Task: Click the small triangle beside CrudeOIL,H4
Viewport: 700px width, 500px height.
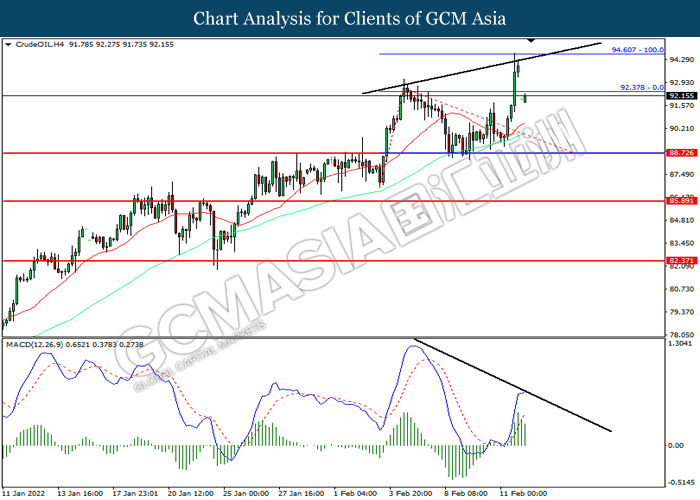Action: pos(8,45)
